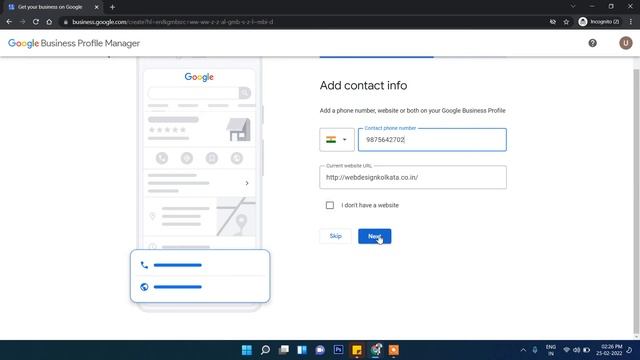
Task: Select the 'Get your business on Google' tab
Action: coord(53,7)
